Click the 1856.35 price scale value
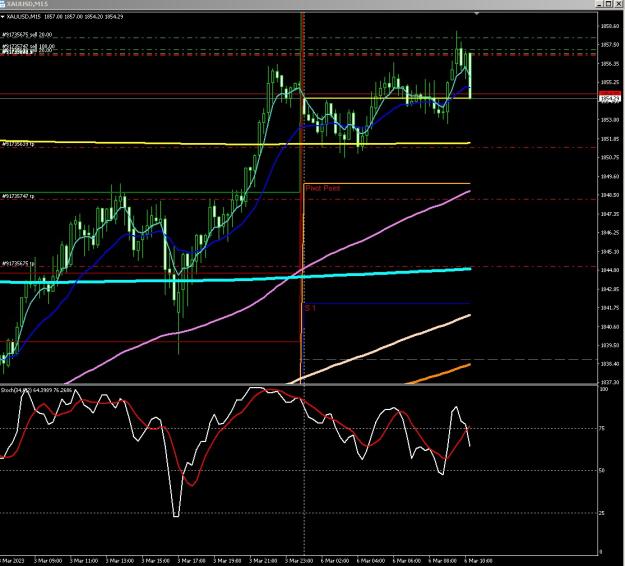This screenshot has height=566, width=625. pyautogui.click(x=610, y=64)
